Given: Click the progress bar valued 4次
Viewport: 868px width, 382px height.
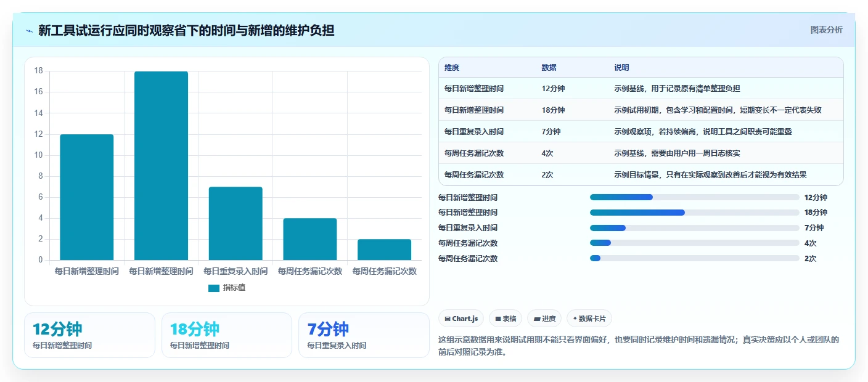Looking at the screenshot, I should point(695,243).
